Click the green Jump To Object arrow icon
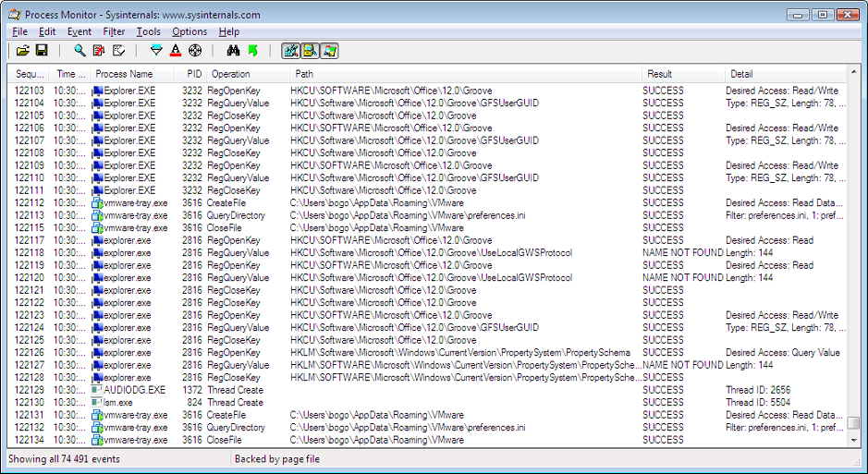This screenshot has height=474, width=868. (x=253, y=51)
